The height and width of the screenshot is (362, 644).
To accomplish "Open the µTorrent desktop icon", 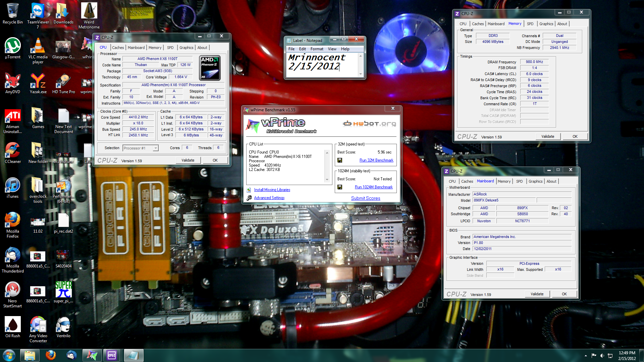I will 13,48.
